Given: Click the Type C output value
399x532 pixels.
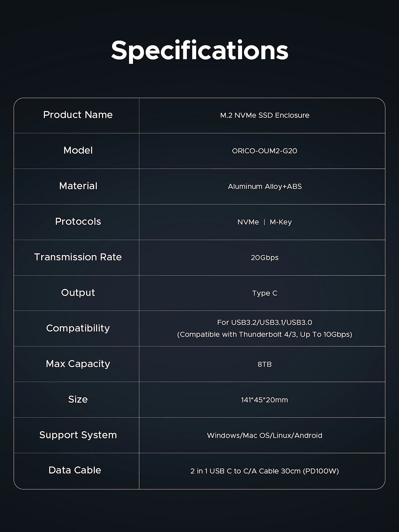Looking at the screenshot, I should pyautogui.click(x=265, y=293).
